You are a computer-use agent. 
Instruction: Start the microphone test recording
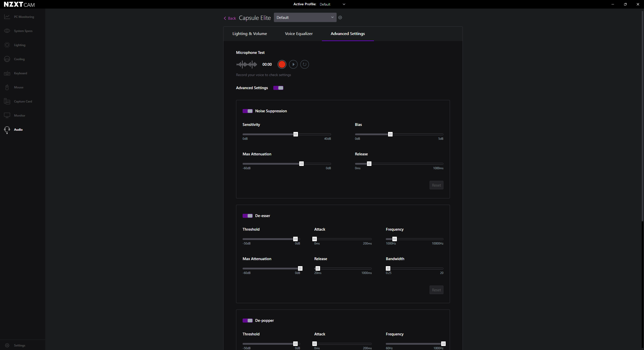[x=282, y=64]
